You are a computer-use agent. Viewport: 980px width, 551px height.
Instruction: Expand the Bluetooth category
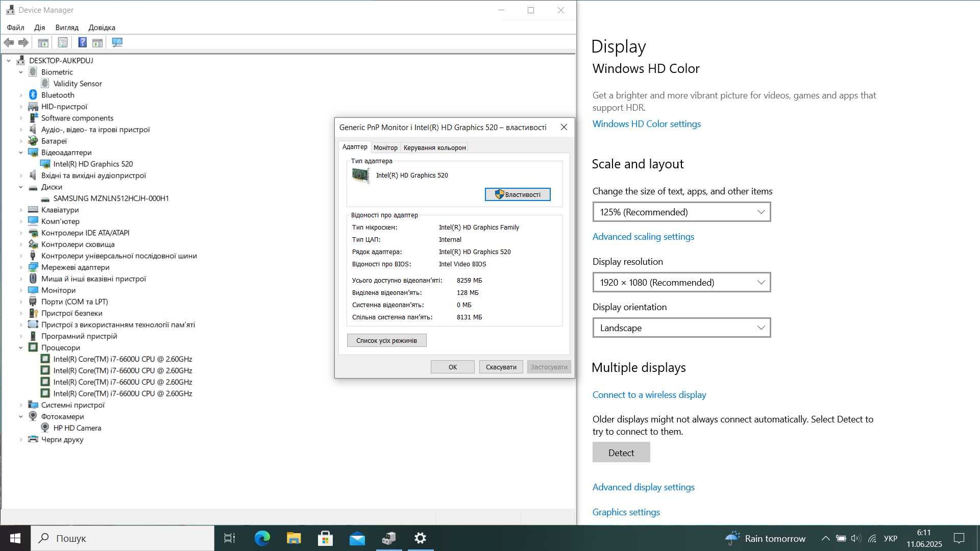click(21, 95)
